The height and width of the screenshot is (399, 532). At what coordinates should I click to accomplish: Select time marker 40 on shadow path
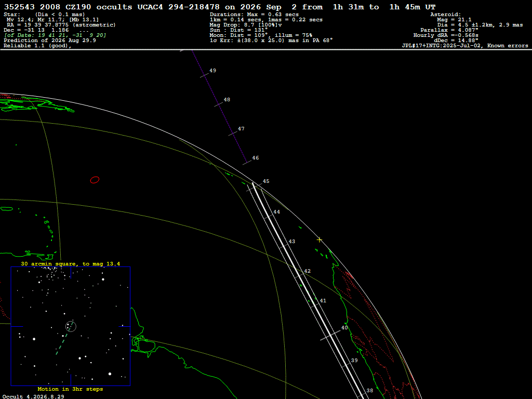pos(344,328)
